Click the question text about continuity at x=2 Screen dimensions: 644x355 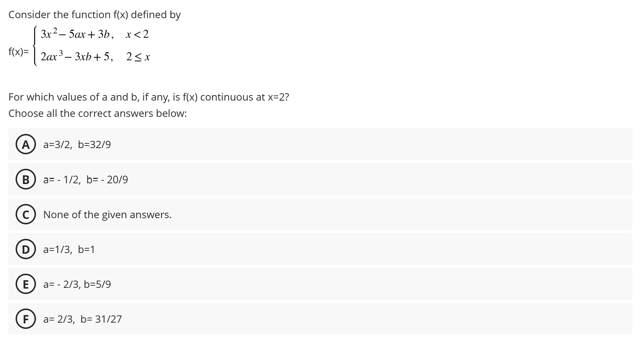(149, 97)
